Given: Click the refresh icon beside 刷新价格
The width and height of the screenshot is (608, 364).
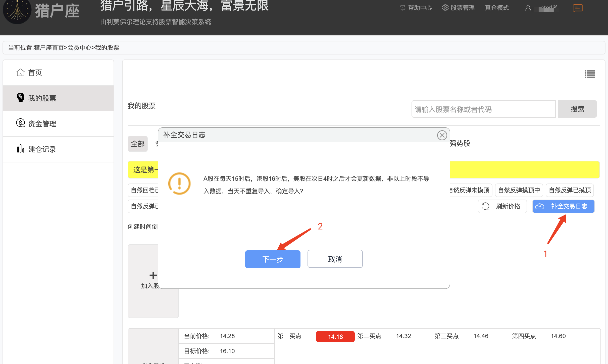Looking at the screenshot, I should point(485,206).
